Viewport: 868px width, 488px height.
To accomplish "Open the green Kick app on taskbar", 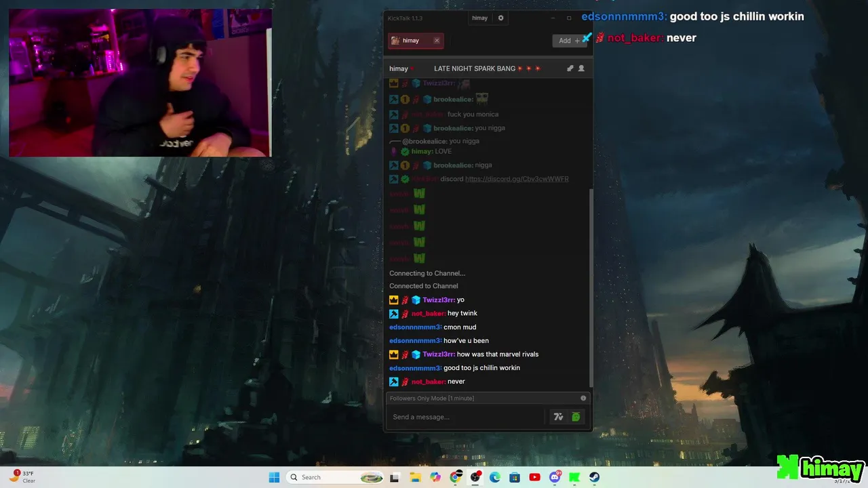I will (575, 477).
